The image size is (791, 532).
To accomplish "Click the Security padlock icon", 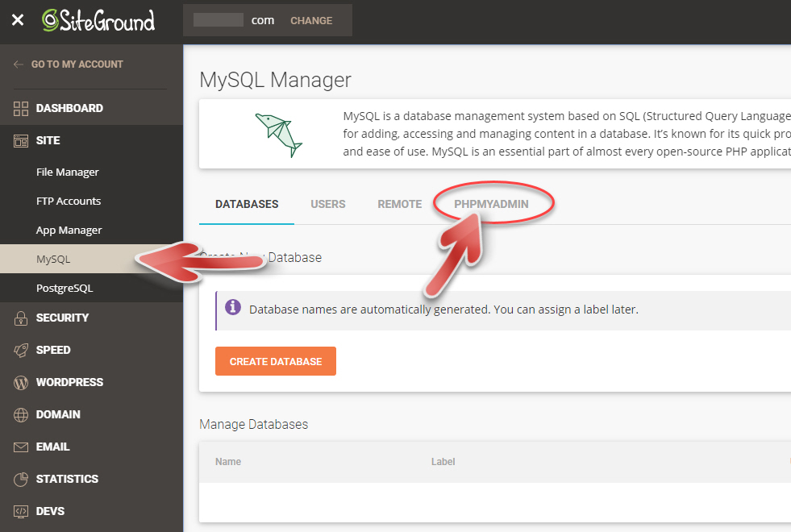I will pos(21,318).
